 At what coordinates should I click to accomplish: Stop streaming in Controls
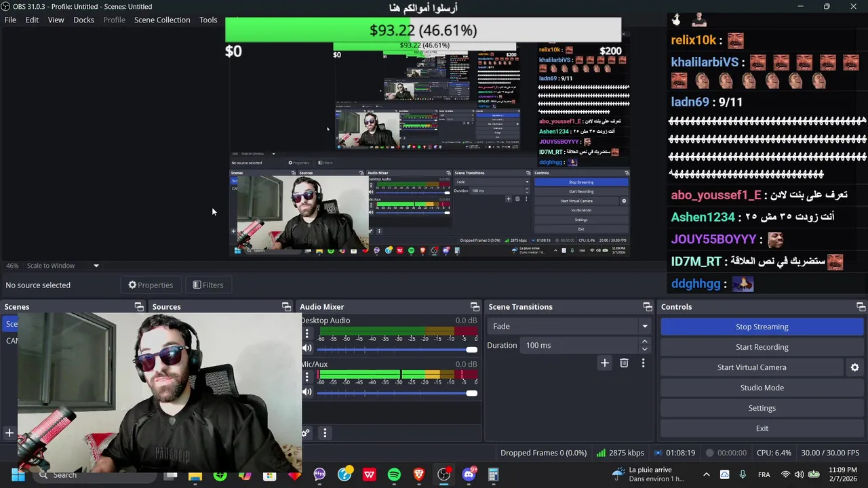762,327
